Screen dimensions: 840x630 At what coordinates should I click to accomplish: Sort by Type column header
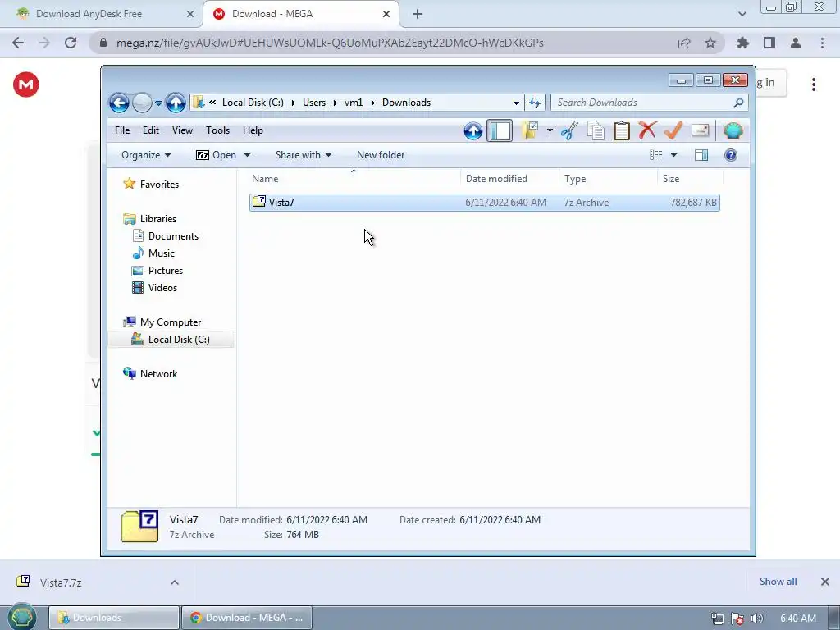608,178
